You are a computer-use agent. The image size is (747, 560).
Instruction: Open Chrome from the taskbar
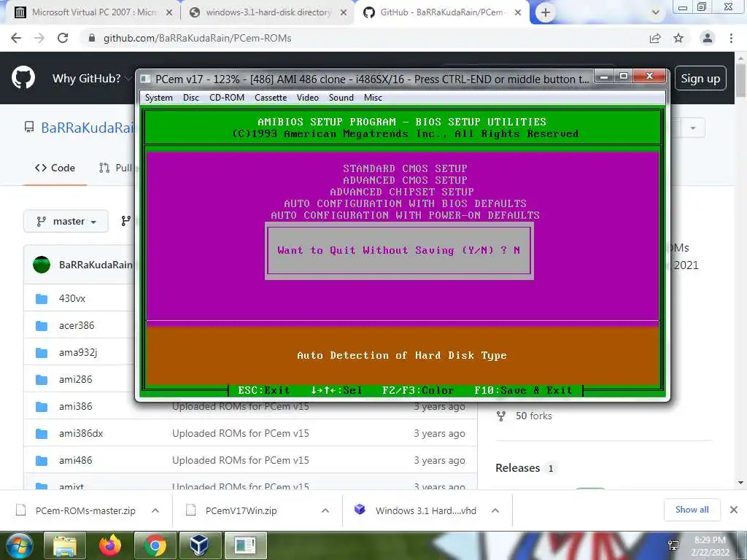coord(155,545)
